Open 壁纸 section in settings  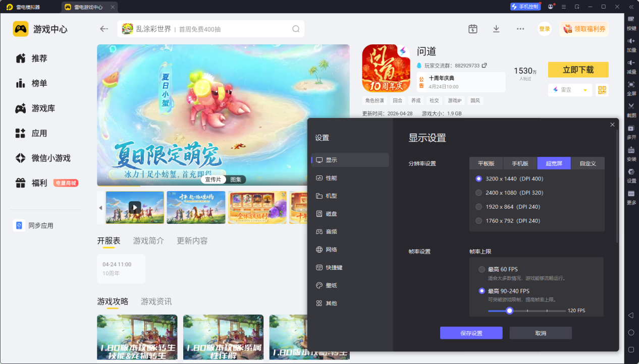pyautogui.click(x=350, y=285)
